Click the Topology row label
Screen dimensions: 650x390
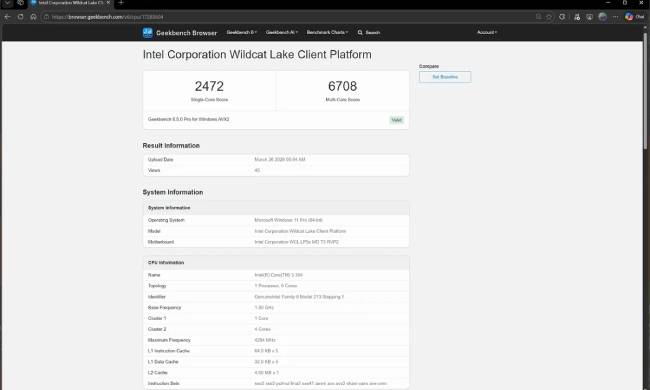tap(157, 286)
